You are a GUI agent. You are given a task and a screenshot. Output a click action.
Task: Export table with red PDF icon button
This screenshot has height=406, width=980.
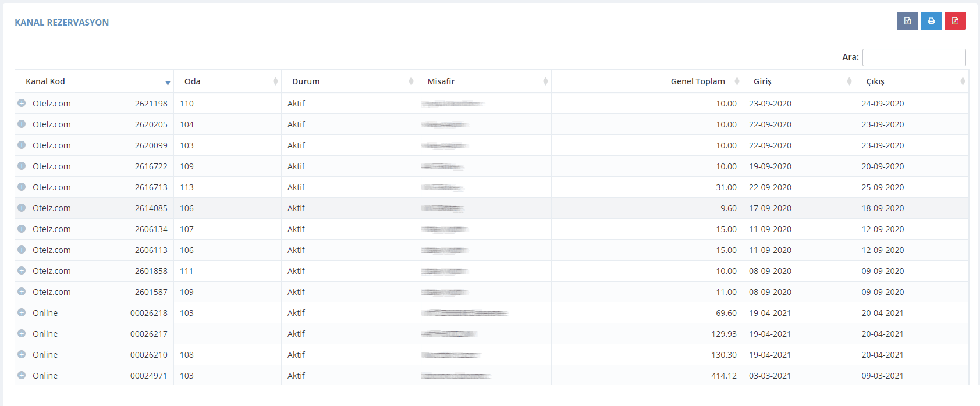(955, 21)
